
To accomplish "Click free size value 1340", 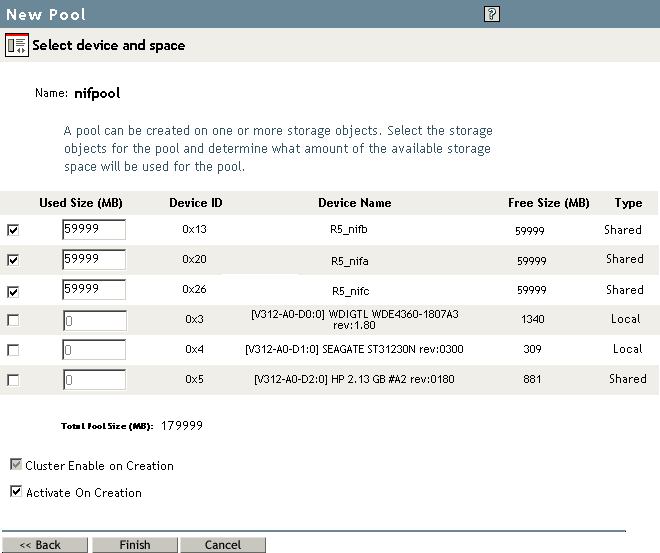I will (x=533, y=319).
